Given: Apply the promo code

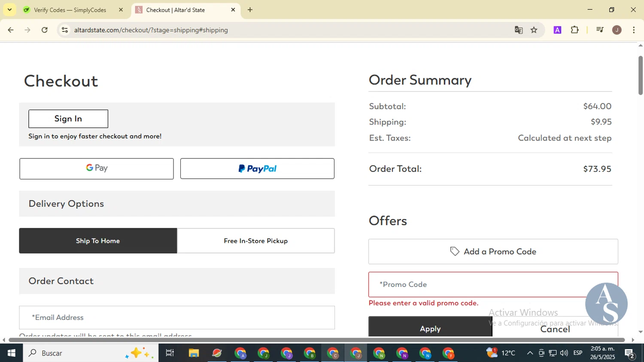Looking at the screenshot, I should click(430, 327).
